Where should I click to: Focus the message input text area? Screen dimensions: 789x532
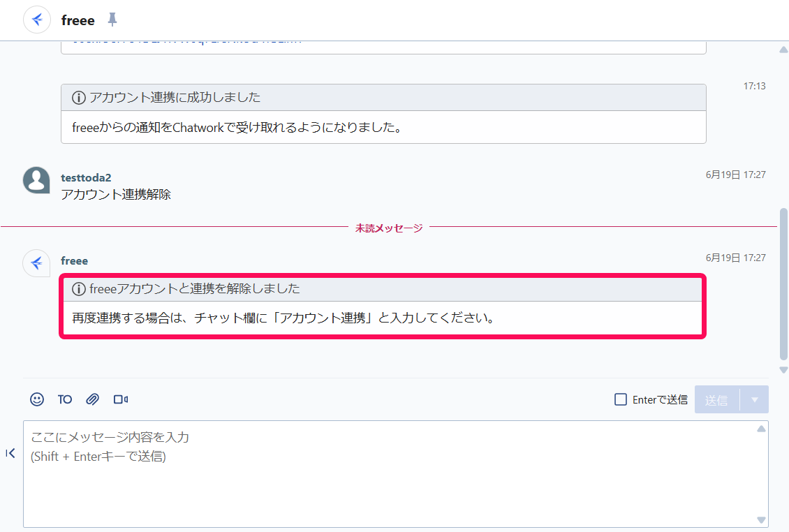coord(395,474)
